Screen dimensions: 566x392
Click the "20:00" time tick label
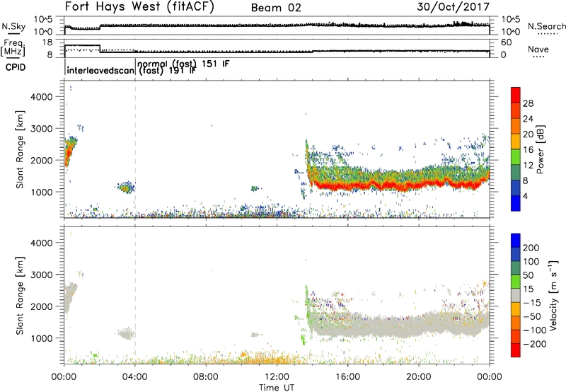click(x=418, y=377)
